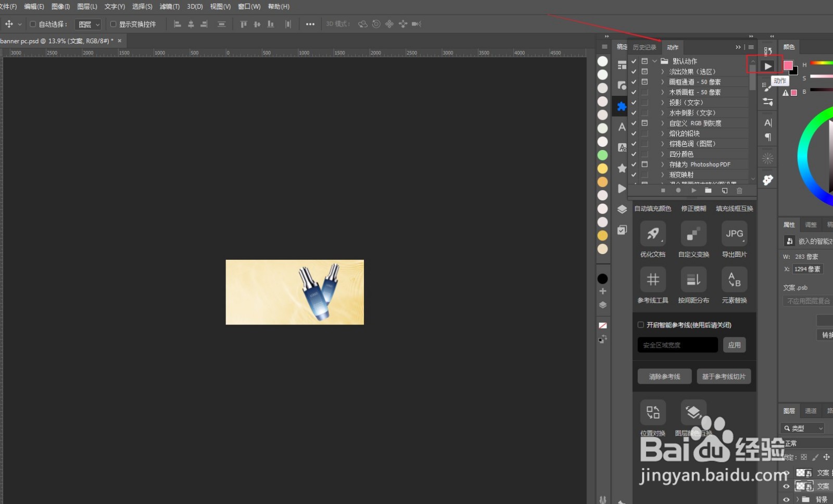Expand the 画框通道 - 50 像素 action
This screenshot has width=833, height=504.
[x=662, y=82]
